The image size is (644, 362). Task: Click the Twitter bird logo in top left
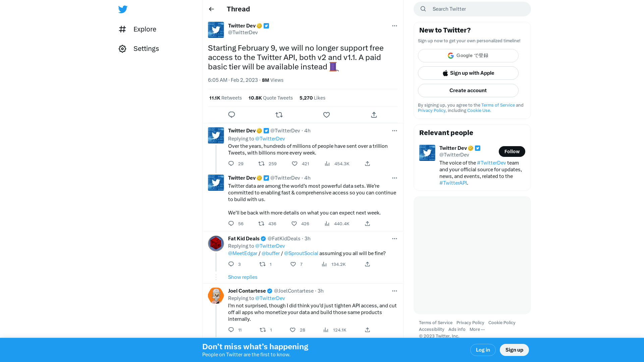point(123,9)
